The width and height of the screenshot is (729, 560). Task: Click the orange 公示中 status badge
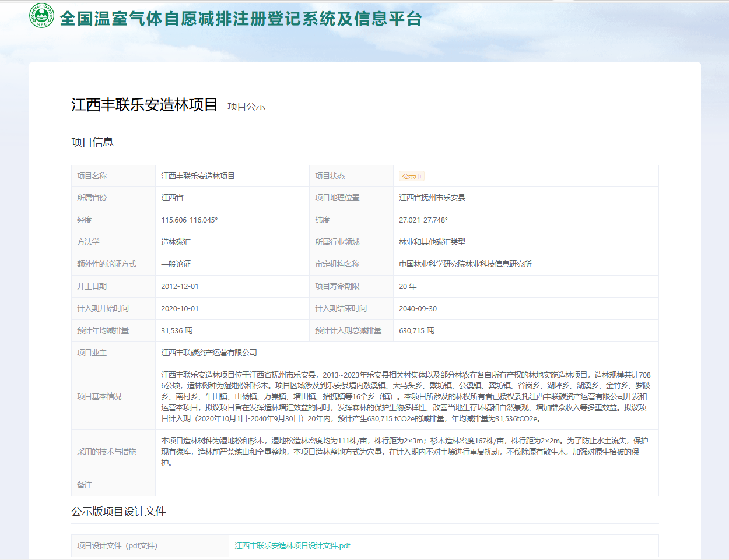click(412, 176)
